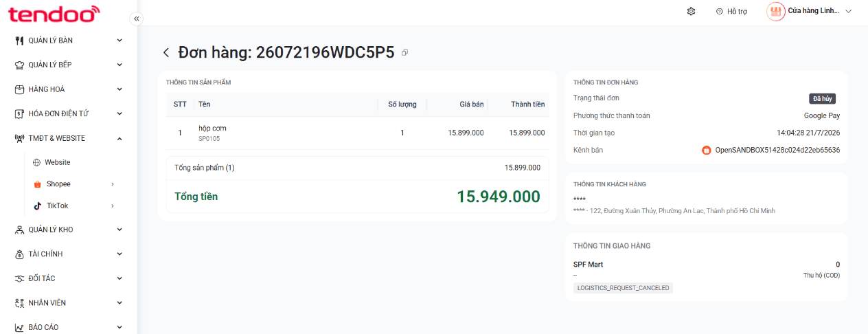Image resolution: width=868 pixels, height=334 pixels.
Task: Collapse the sidebar with the double-chevron icon
Action: [136, 19]
